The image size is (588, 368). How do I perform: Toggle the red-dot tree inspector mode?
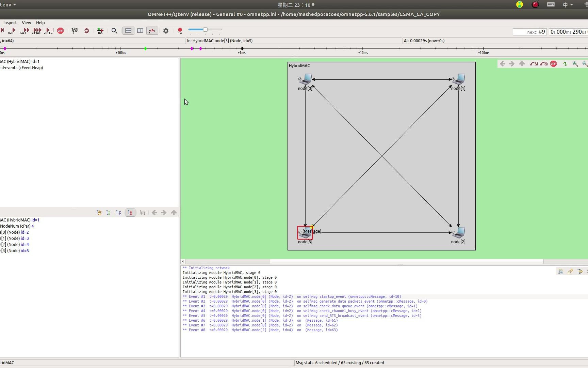coord(130,213)
